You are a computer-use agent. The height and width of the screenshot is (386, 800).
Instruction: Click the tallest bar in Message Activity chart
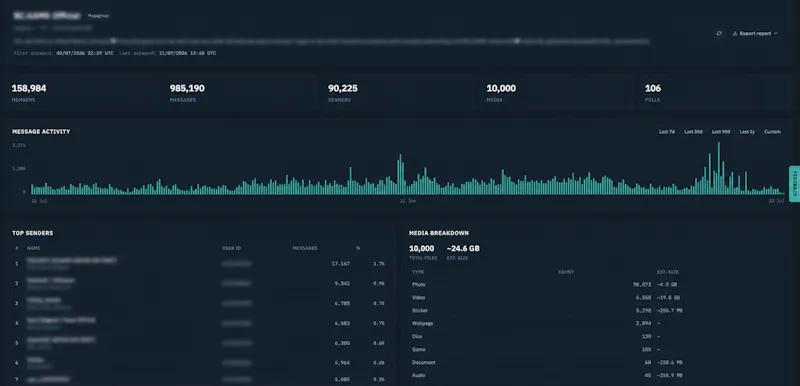coord(718,168)
